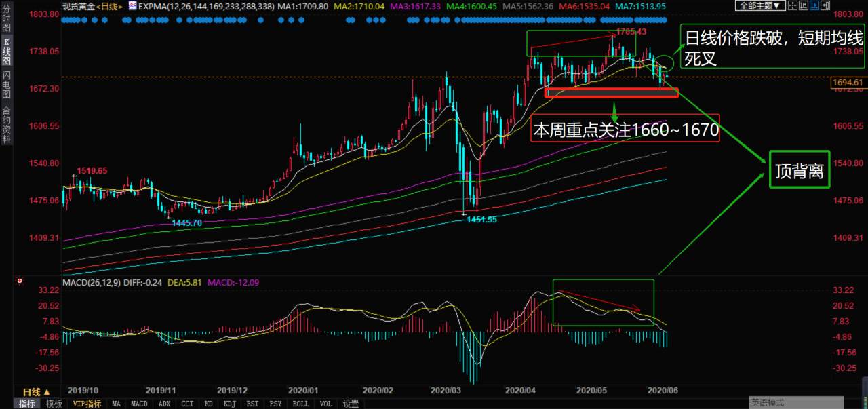The image size is (868, 409).
Task: Click the MA2:1710.04 value
Action: click(x=361, y=5)
